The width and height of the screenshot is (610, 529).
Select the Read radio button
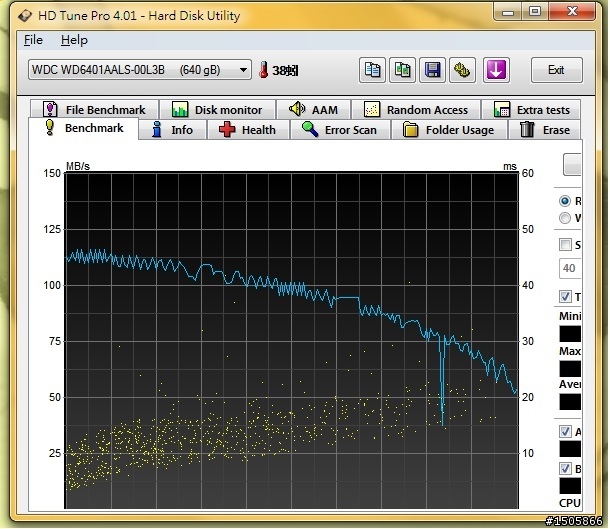565,201
